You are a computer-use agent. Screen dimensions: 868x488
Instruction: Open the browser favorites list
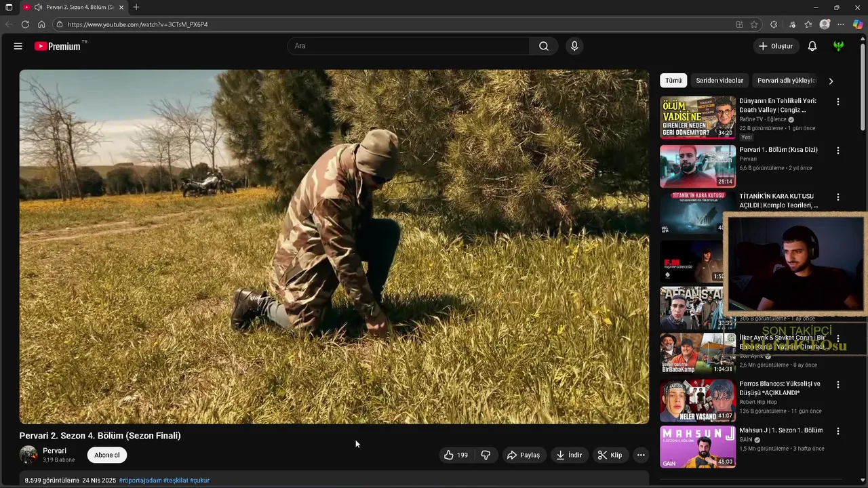808,24
